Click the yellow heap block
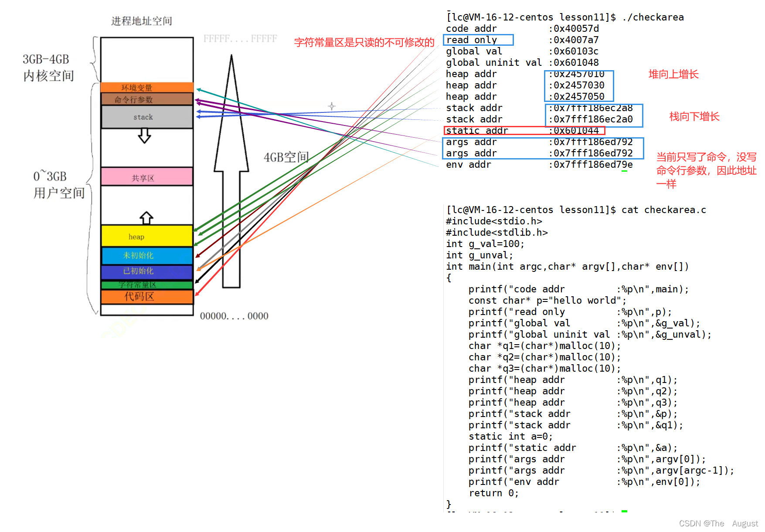Viewport: 765px width, 532px height. point(147,236)
